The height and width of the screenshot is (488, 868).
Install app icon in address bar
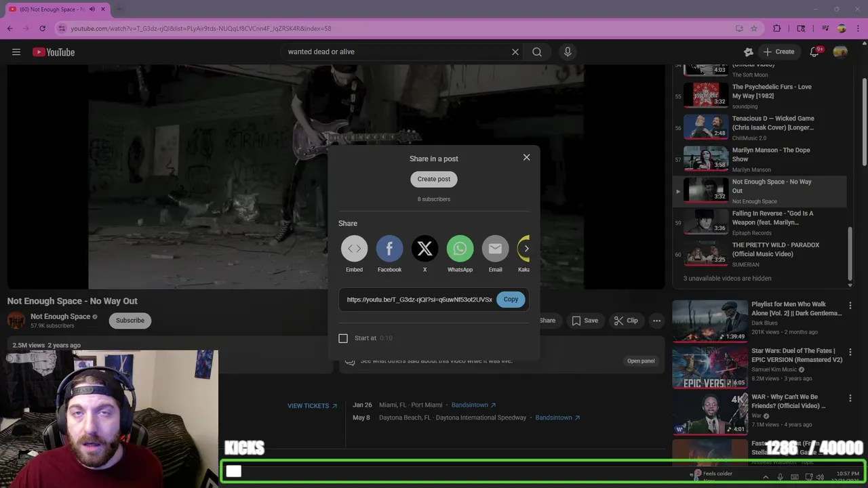coord(739,28)
